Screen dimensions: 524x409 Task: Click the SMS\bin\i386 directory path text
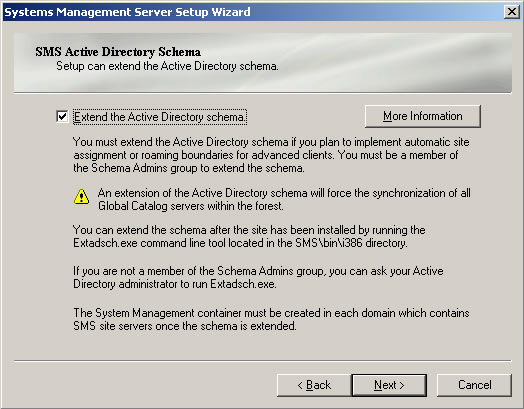tap(351, 243)
